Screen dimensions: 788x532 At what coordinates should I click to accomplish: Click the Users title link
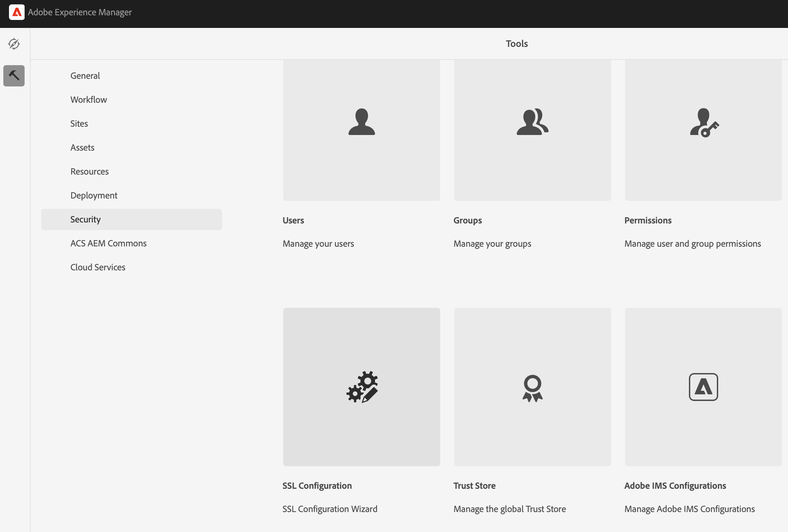click(x=293, y=220)
